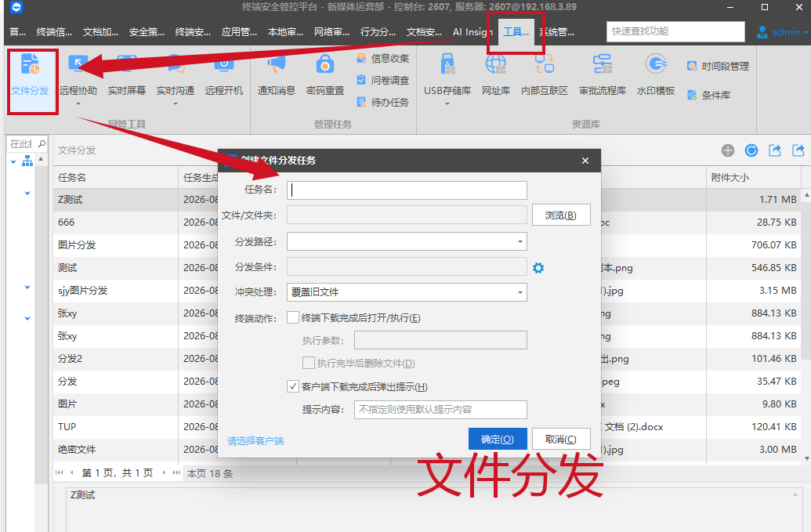Switch to the 首... menu tab
Screen dimensions: 811x532
17,32
